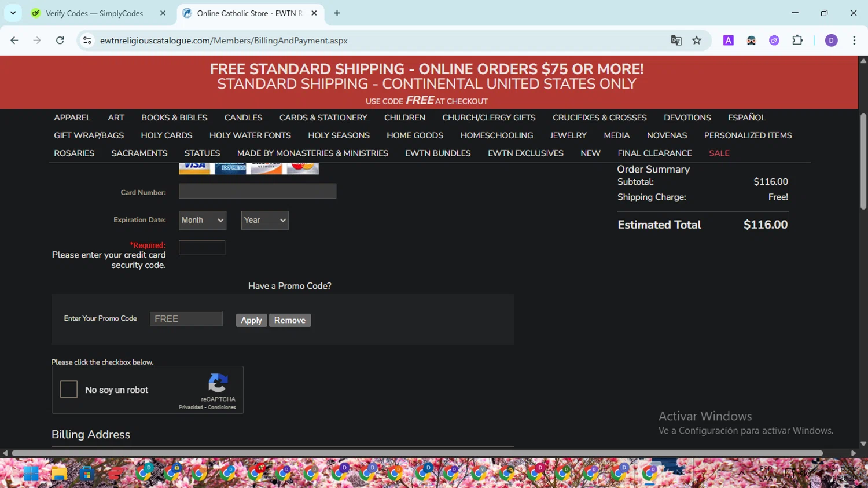Open the Windows Start menu
The width and height of the screenshot is (868, 488).
pyautogui.click(x=31, y=474)
